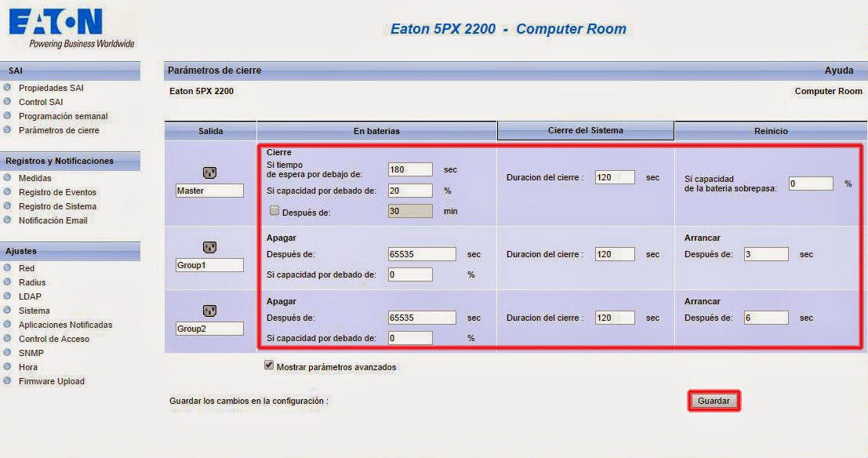The height and width of the screenshot is (458, 868).
Task: Open "Parámetros de cierre" in the sidebar
Action: (x=59, y=130)
